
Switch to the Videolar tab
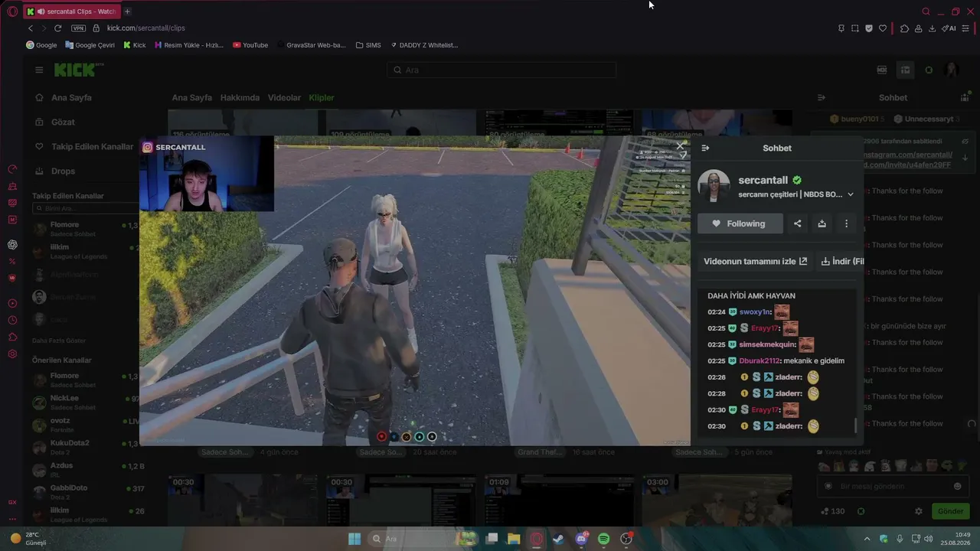[284, 98]
